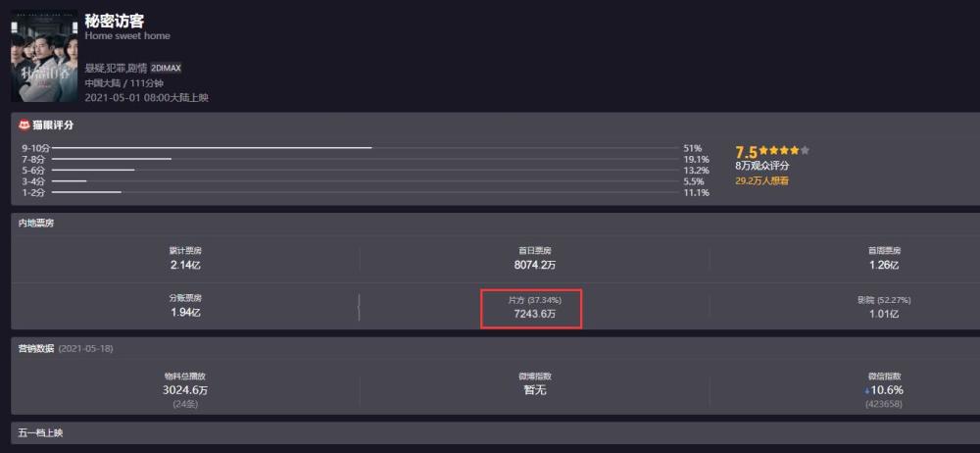Click the 首日票房 8074.2万 figure
The height and width of the screenshot is (453, 980).
click(x=534, y=264)
